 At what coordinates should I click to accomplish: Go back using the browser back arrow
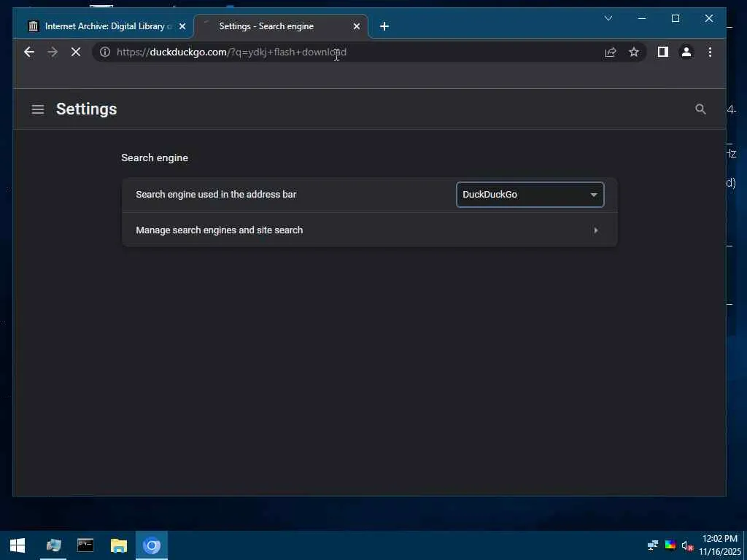(29, 52)
